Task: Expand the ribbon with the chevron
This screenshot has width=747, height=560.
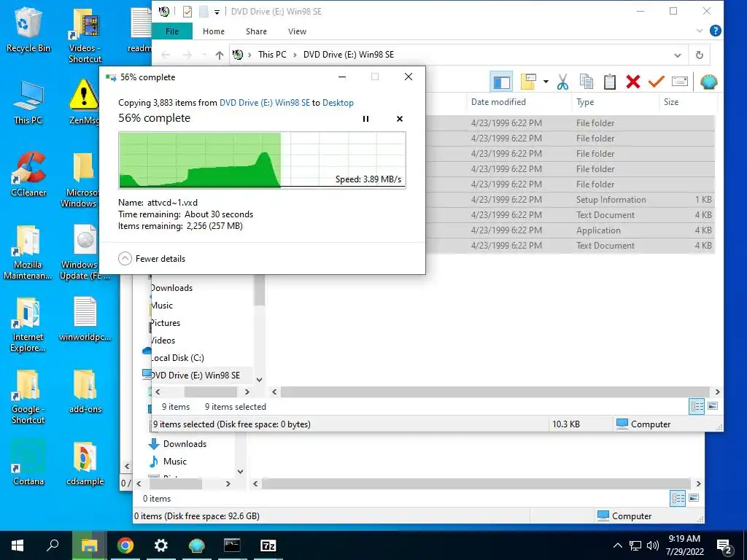Action: [x=700, y=31]
